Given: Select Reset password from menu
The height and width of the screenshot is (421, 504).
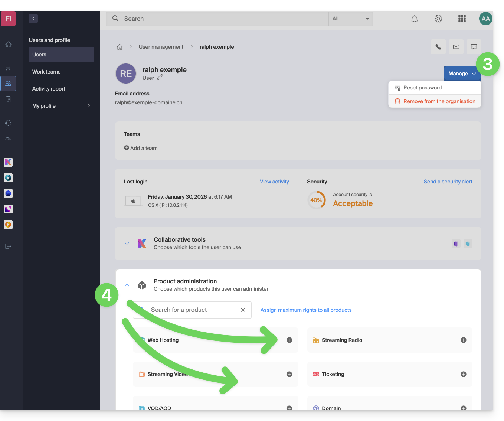Looking at the screenshot, I should tap(422, 88).
